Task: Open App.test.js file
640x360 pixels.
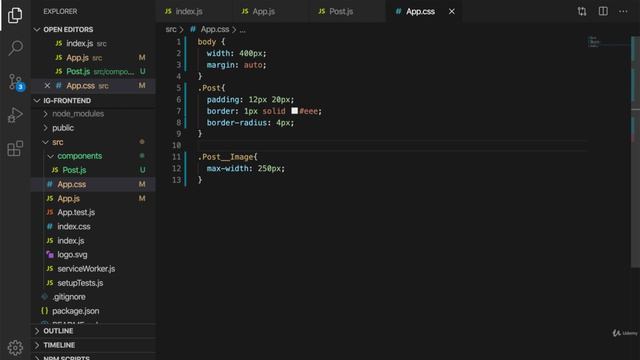Action: point(93,212)
